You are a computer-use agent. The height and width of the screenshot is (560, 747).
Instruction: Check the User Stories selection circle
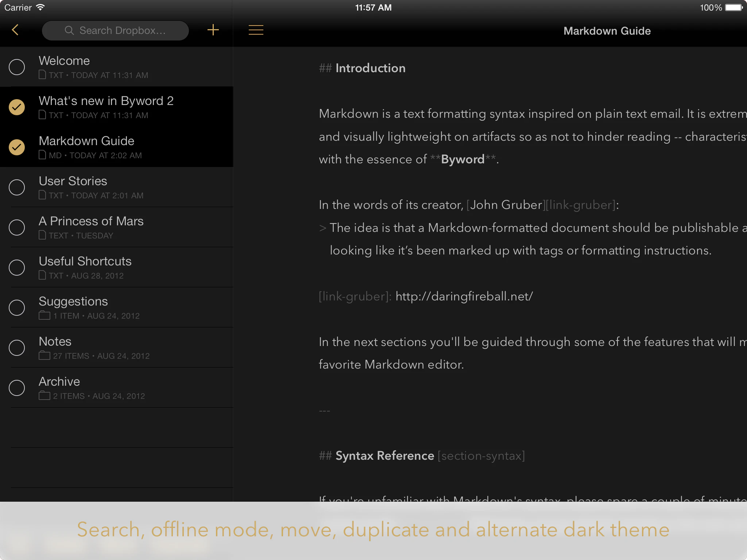pos(17,187)
